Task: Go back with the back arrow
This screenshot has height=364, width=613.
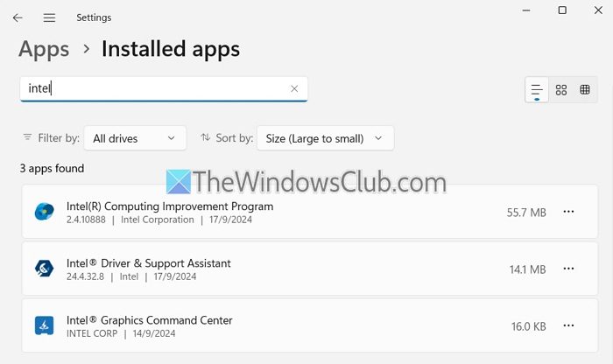Action: (x=18, y=17)
